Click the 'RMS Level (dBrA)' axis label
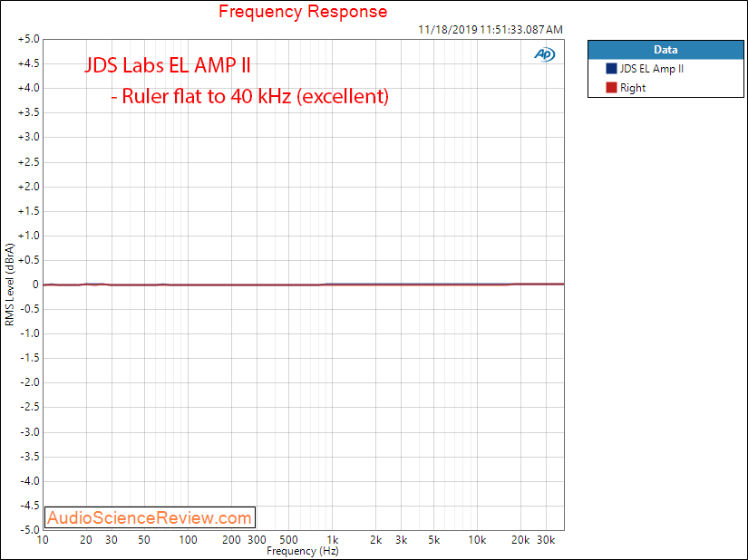The height and width of the screenshot is (560, 748). click(x=10, y=285)
